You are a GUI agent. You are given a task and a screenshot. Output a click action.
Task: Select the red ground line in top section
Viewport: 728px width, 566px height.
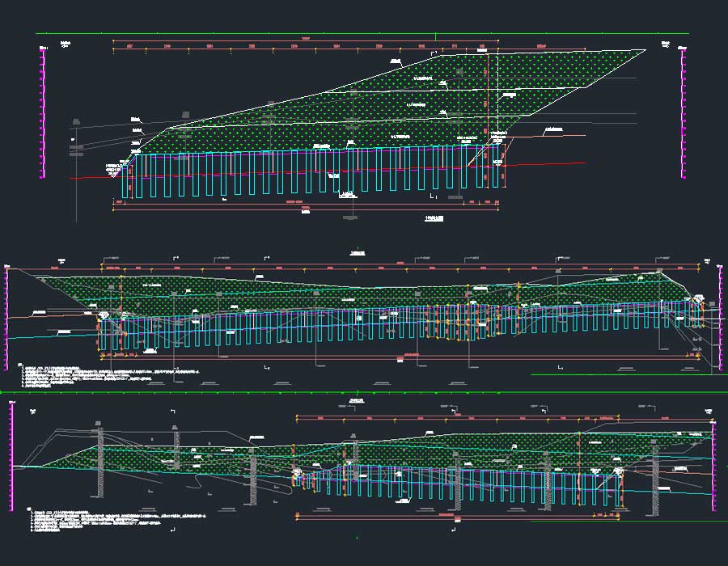[243, 171]
